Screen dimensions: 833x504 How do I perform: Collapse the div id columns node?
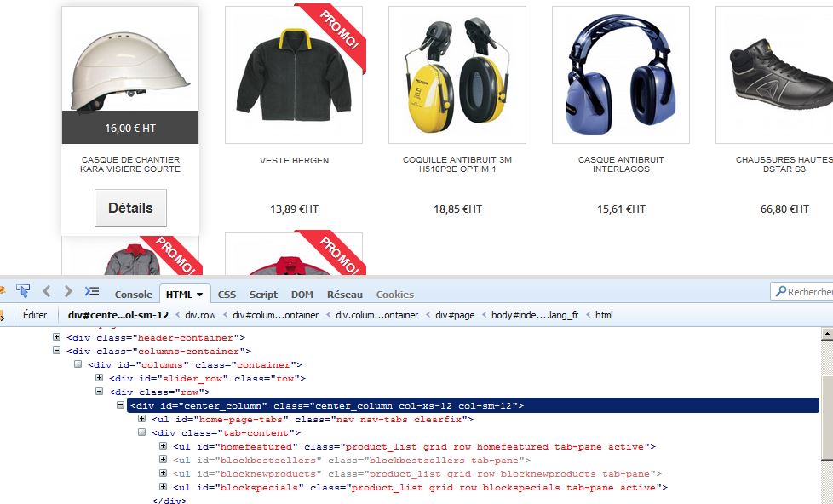pos(78,364)
